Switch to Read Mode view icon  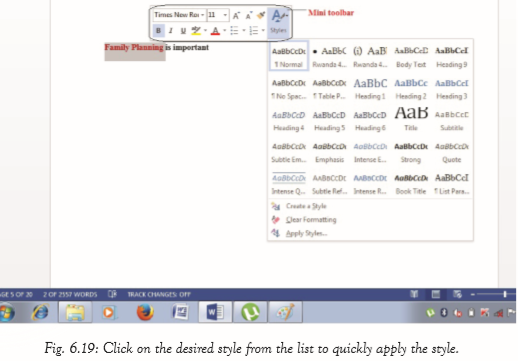coord(414,294)
